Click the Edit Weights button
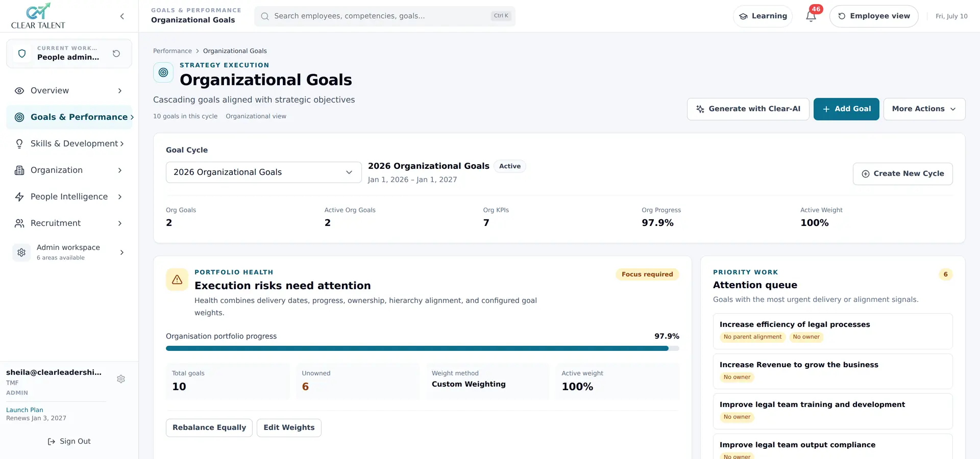Viewport: 980px width, 459px height. coord(289,428)
